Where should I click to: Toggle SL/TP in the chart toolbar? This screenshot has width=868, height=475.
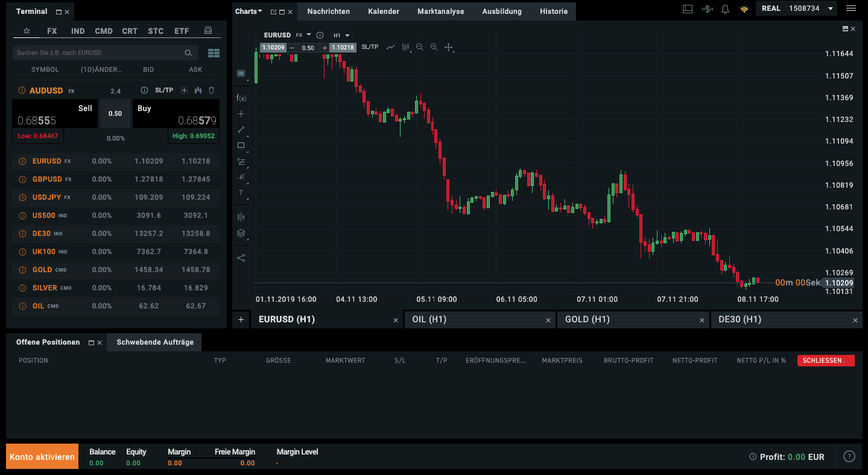click(x=370, y=47)
